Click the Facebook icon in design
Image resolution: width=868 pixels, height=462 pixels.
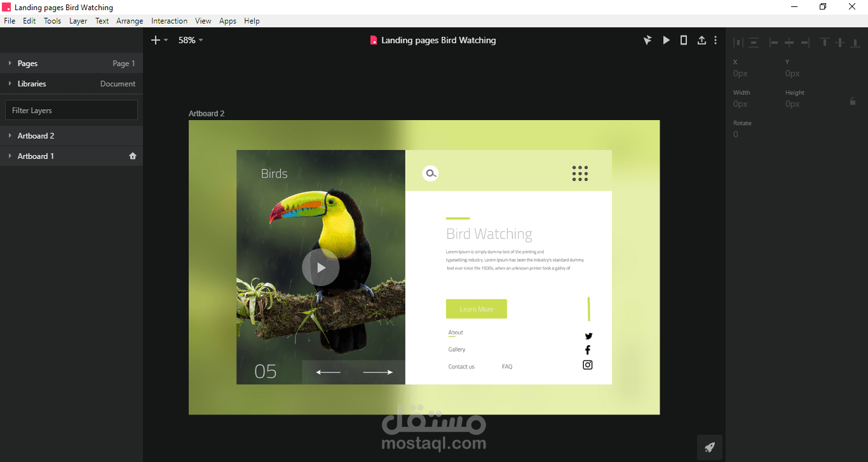(588, 350)
